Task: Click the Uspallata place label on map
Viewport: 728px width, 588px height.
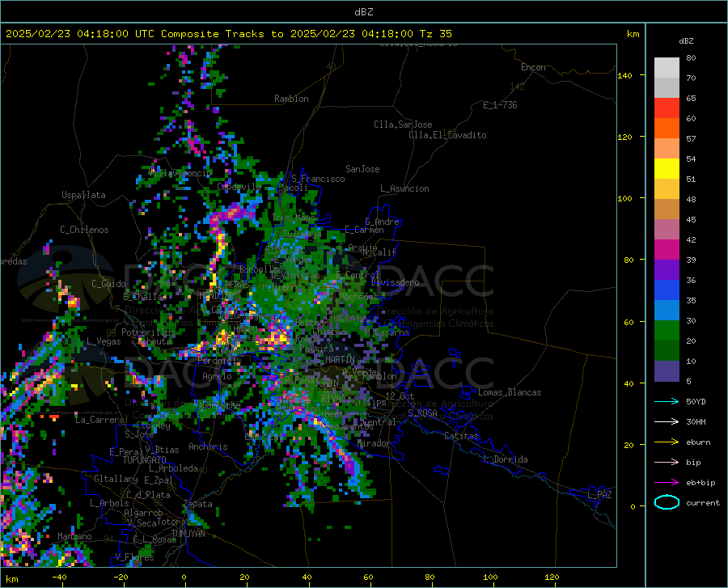Action: (x=83, y=195)
